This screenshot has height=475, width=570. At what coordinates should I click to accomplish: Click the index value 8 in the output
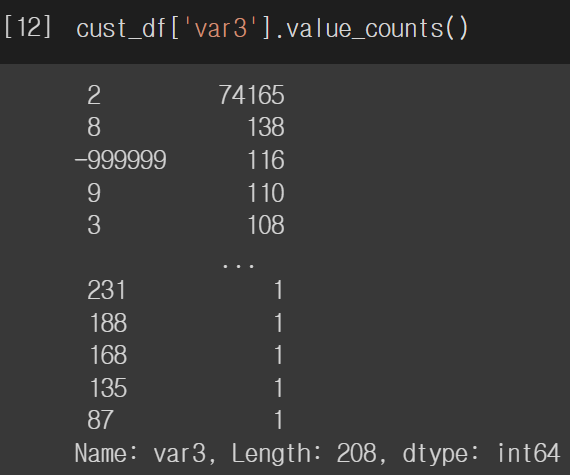(x=94, y=127)
